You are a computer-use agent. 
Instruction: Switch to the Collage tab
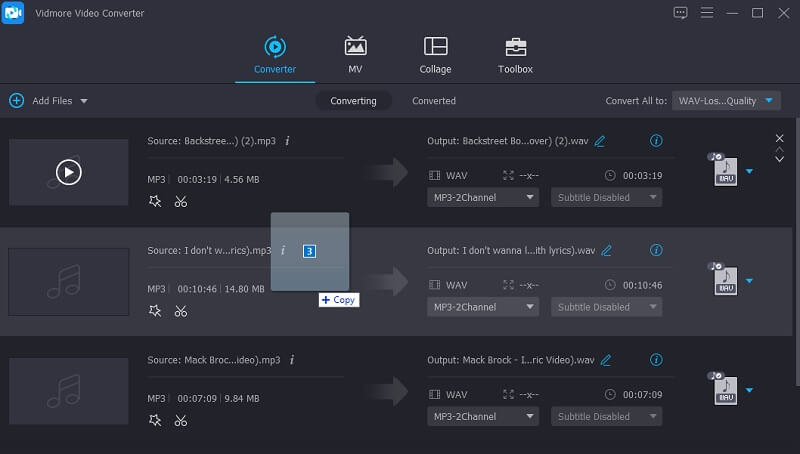[x=435, y=55]
